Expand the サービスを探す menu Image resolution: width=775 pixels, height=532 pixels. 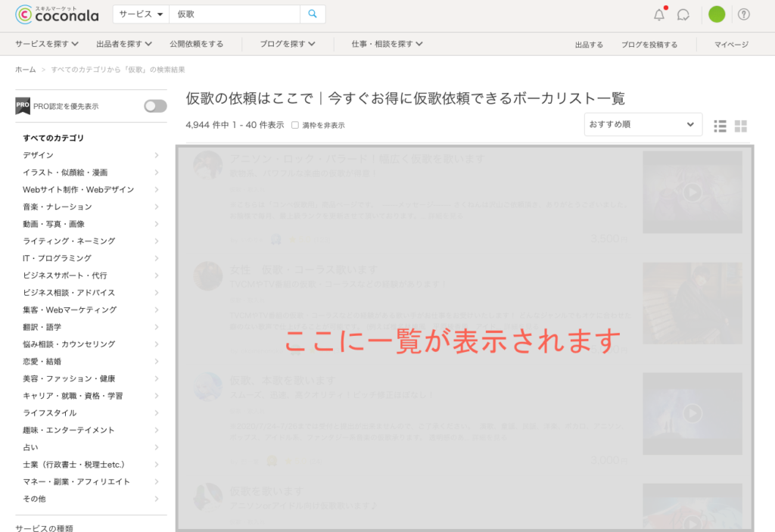coord(51,44)
